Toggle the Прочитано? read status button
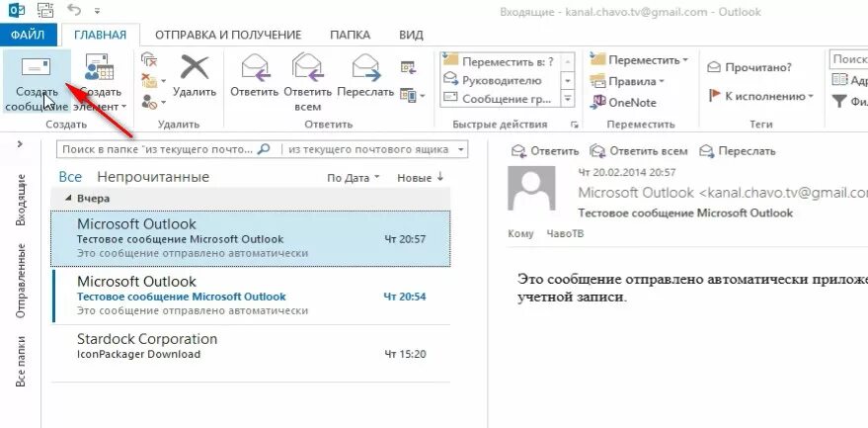 click(x=750, y=67)
